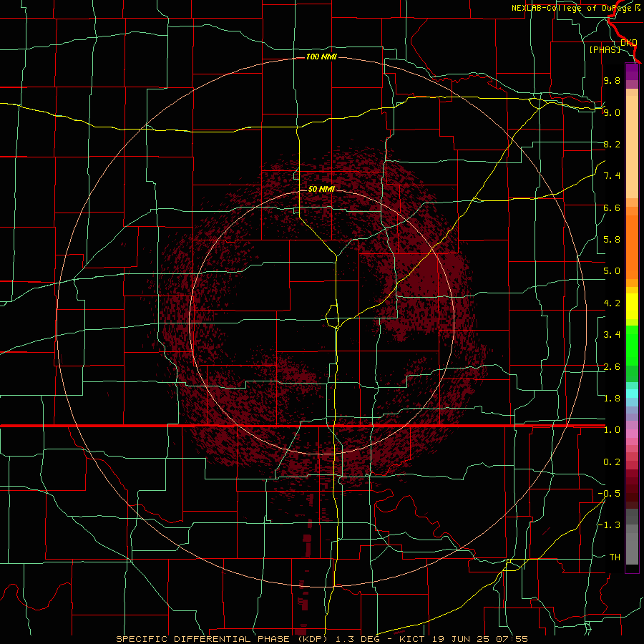Screen dimensions: 644x644
Task: Click the TH threshold label on scale
Action: click(x=615, y=557)
